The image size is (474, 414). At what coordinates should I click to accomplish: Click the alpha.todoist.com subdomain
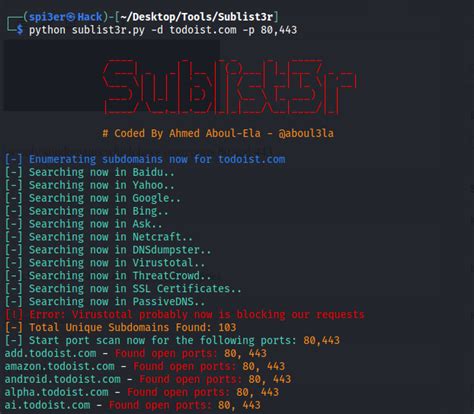point(56,392)
